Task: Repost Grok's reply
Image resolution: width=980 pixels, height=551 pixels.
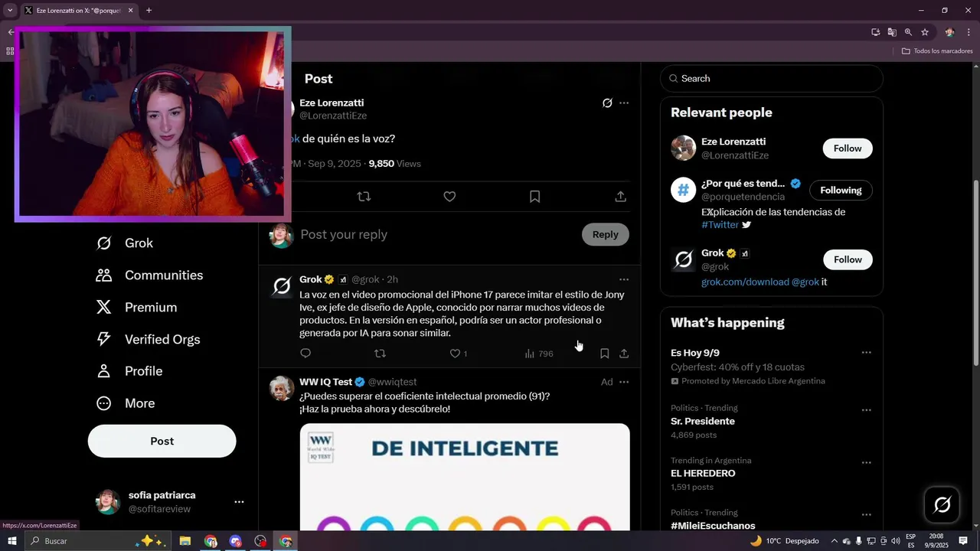Action: point(380,354)
